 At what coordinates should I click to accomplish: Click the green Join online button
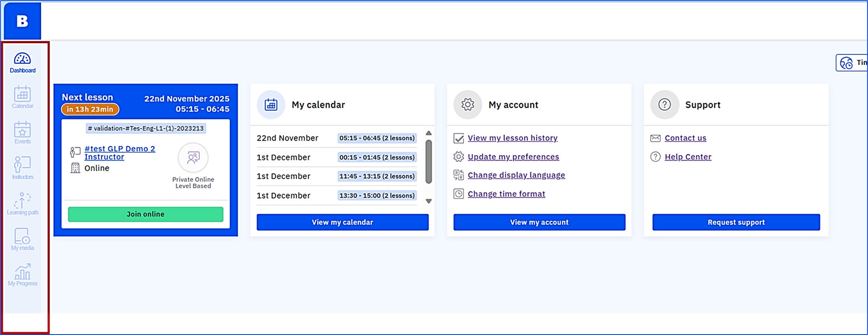[x=146, y=214]
